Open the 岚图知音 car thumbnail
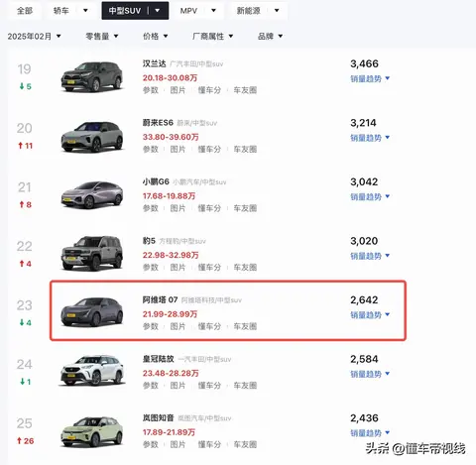 click(92, 431)
